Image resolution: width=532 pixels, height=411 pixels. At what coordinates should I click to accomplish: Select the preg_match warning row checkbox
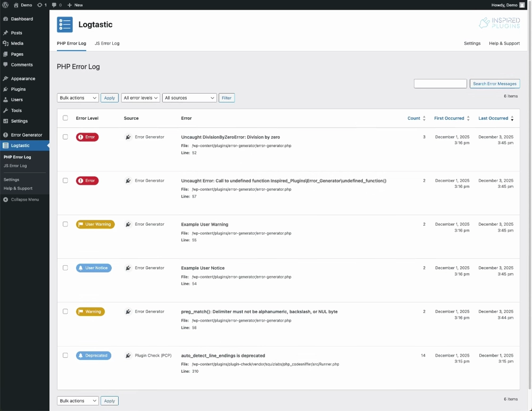tap(65, 311)
